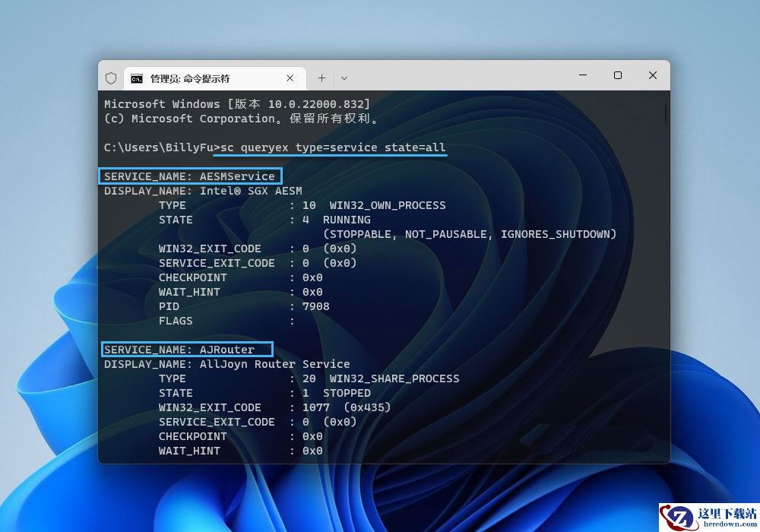Click the STOPPABLE, NOT_PAUSABLE flags line
Viewport: 760px width, 532px height.
pyautogui.click(x=470, y=235)
